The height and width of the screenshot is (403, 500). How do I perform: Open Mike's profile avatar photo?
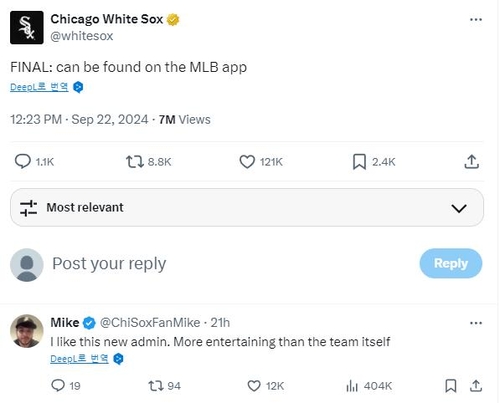point(27,331)
